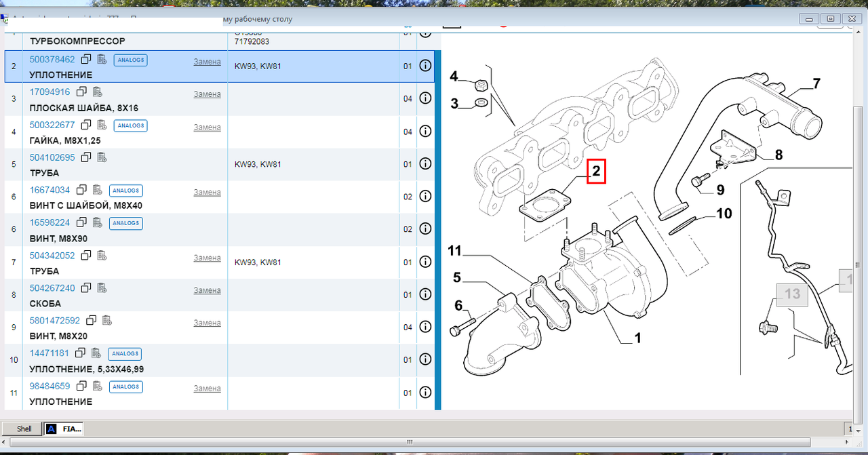Image resolution: width=868 pixels, height=455 pixels.
Task: Copy part number 98484659 with copy icon
Action: [81, 386]
